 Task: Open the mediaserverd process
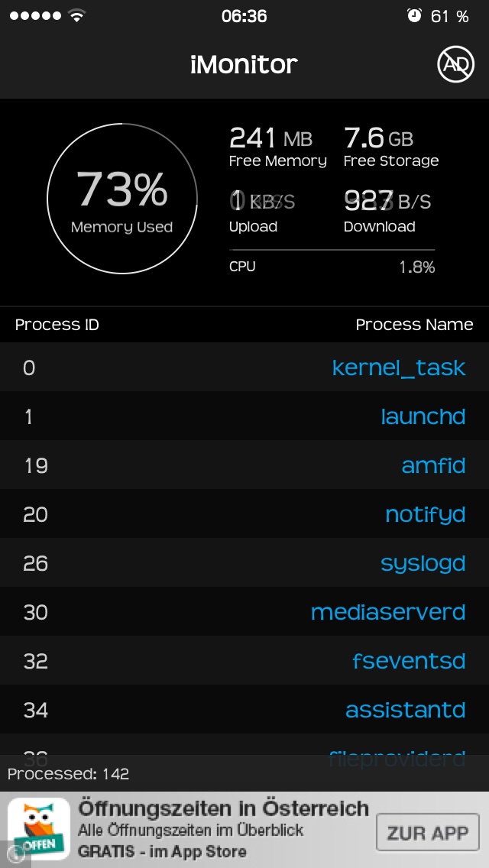(x=387, y=612)
